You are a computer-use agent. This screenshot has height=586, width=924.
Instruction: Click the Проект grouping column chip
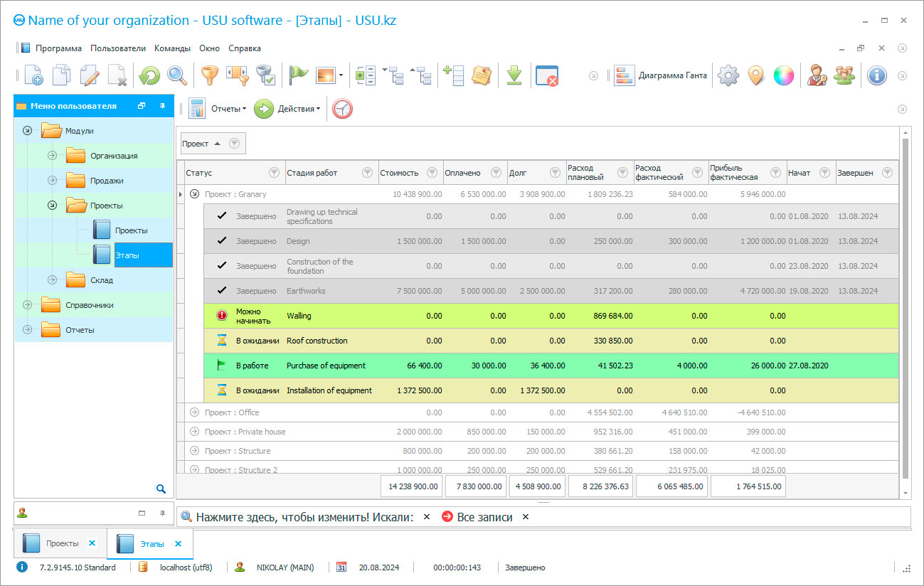coord(212,144)
